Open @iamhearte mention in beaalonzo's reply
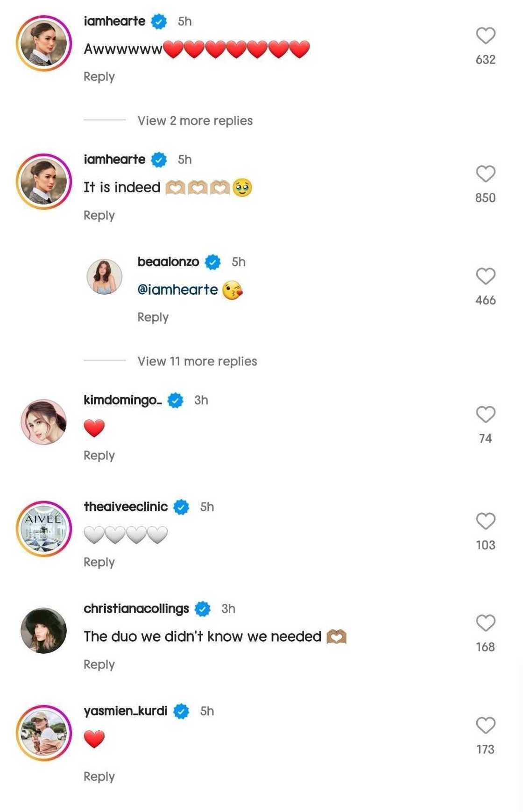The width and height of the screenshot is (523, 812). click(x=177, y=290)
